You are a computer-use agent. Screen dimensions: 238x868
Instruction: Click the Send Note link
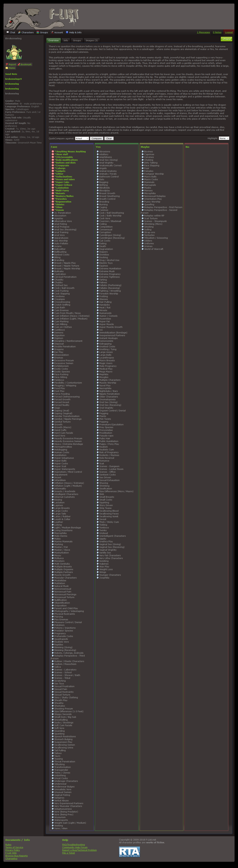pyautogui.click(x=11, y=74)
